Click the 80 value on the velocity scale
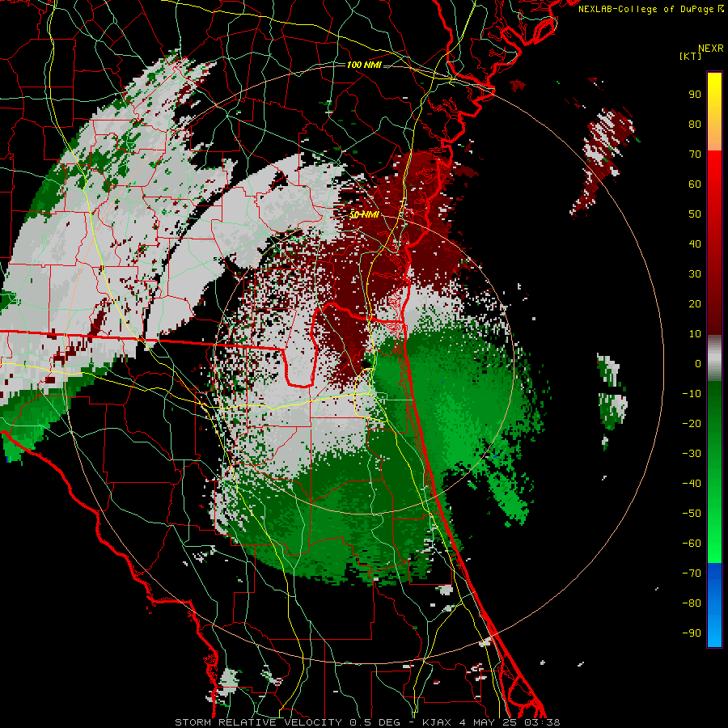 [x=695, y=124]
